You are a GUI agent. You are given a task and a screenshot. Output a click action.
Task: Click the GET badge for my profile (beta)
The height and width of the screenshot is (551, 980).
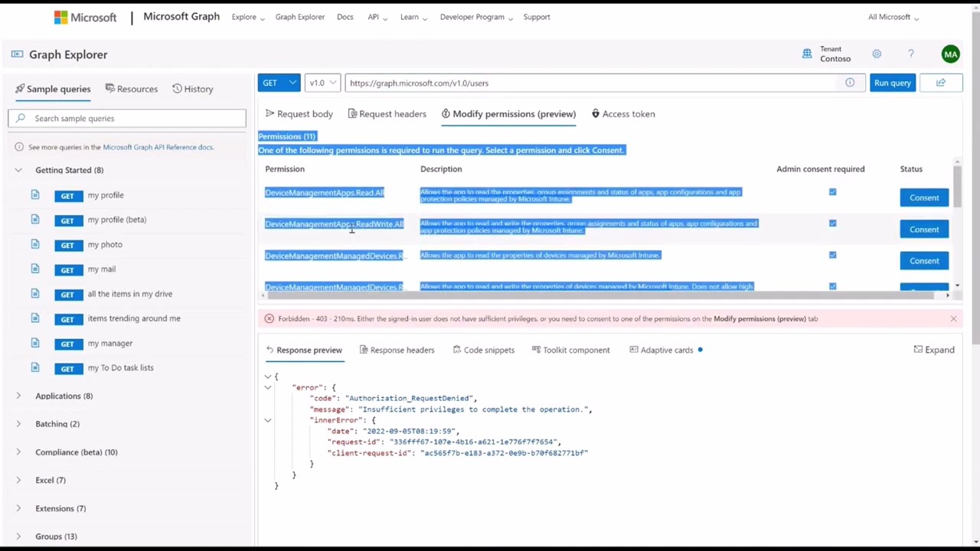coord(67,220)
